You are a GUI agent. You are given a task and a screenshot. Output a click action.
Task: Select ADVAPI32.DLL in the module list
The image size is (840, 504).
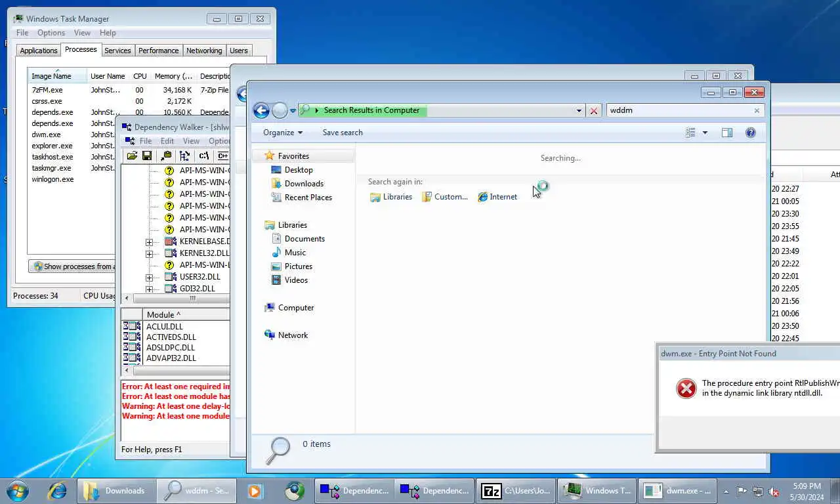click(x=171, y=358)
